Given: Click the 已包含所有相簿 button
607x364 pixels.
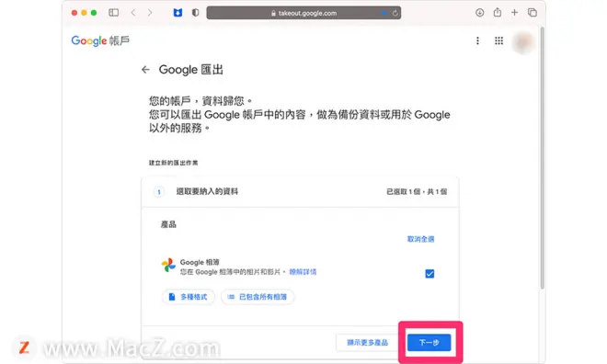Looking at the screenshot, I should click(258, 297).
